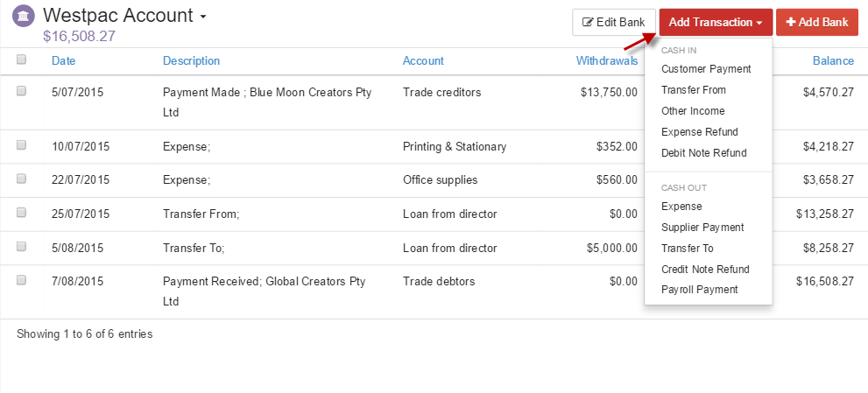This screenshot has height=393, width=868.
Task: Sort by the Withdrawals column header
Action: 607,61
